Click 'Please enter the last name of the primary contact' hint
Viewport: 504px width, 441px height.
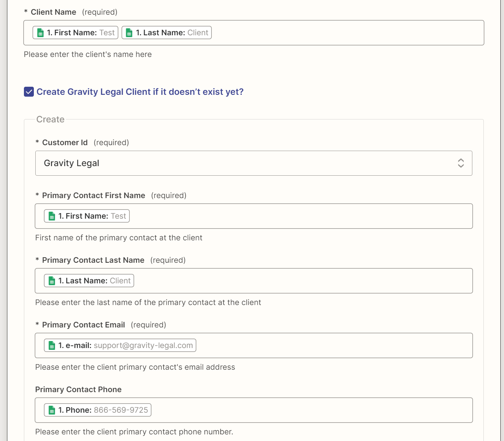coord(148,302)
